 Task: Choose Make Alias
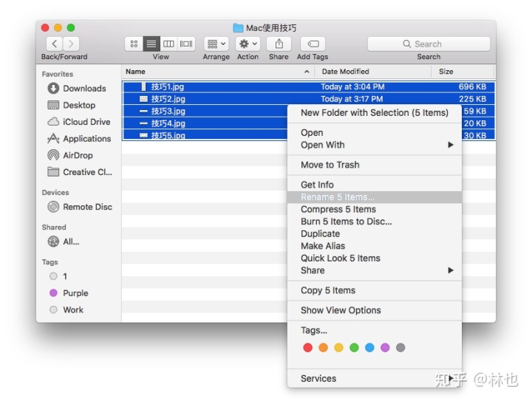[375, 246]
